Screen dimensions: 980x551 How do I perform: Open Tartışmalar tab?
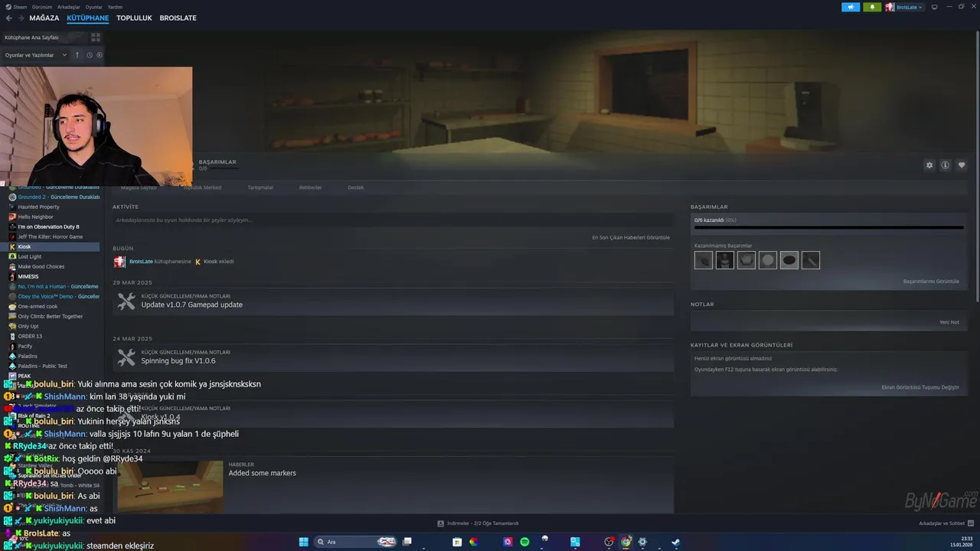tap(260, 187)
